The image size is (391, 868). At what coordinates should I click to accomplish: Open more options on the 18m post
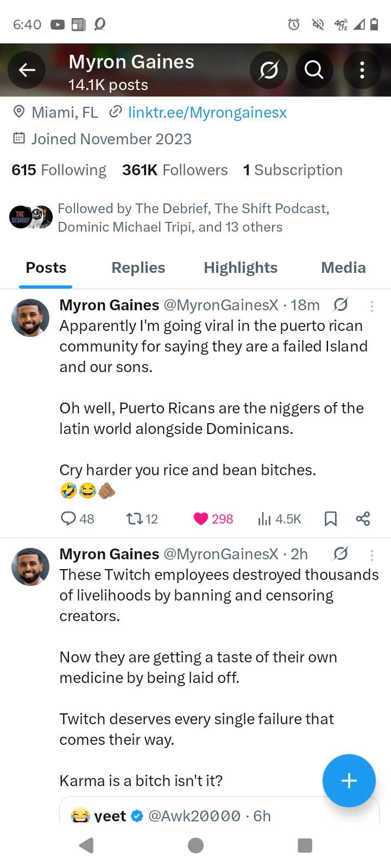tap(371, 307)
